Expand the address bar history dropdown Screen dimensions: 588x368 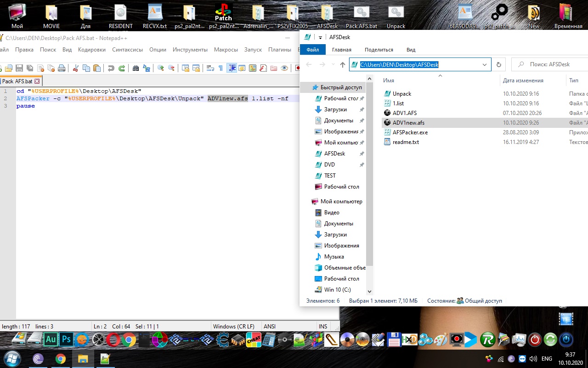point(485,65)
